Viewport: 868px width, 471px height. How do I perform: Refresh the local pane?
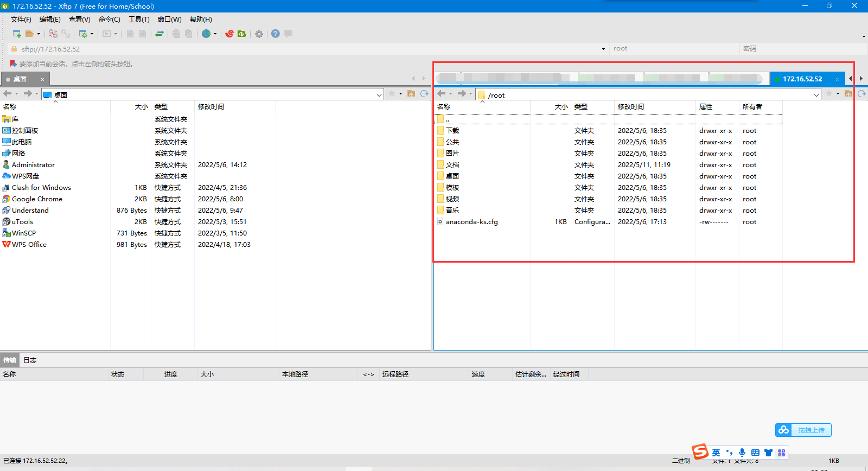(425, 94)
